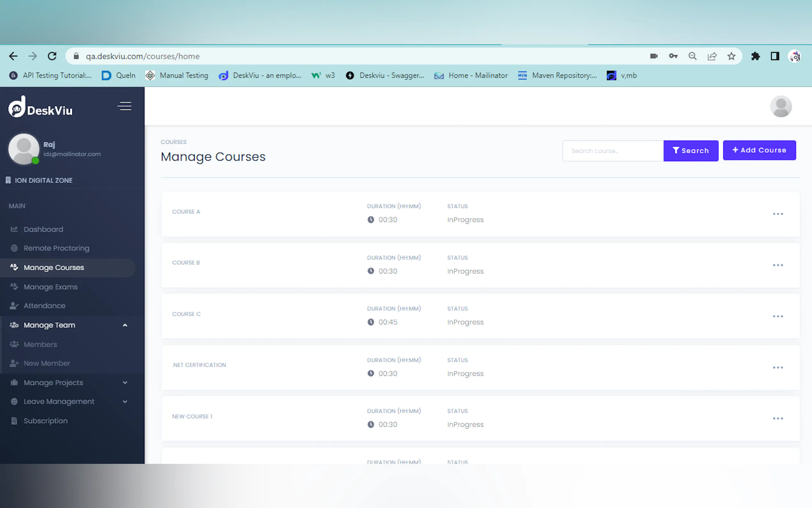The width and height of the screenshot is (812, 508).
Task: Open three-dot options for Course A
Action: click(x=777, y=214)
